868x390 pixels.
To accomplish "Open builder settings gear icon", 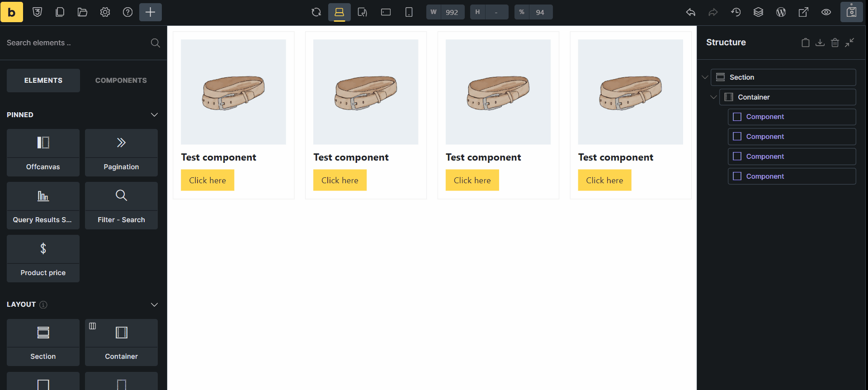I will [105, 12].
